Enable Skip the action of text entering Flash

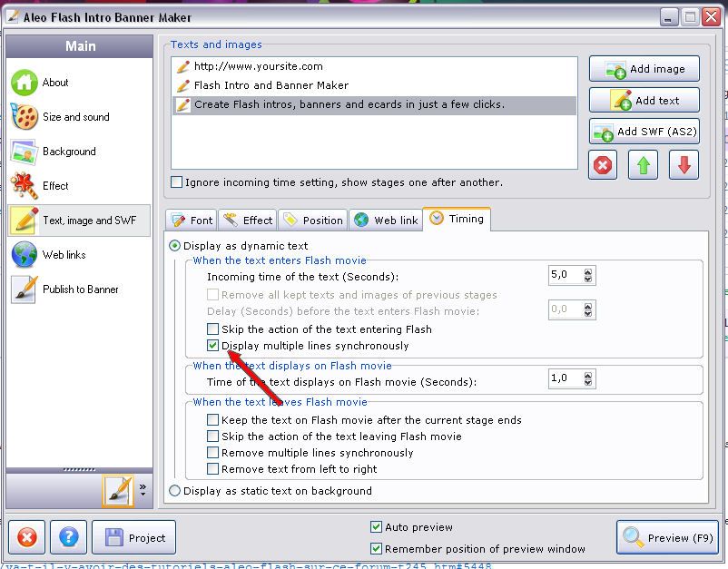(x=212, y=329)
